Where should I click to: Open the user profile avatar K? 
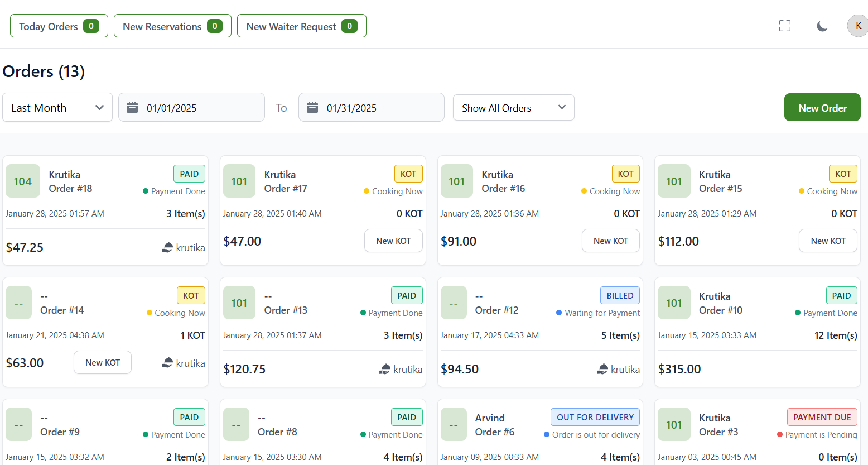point(857,26)
